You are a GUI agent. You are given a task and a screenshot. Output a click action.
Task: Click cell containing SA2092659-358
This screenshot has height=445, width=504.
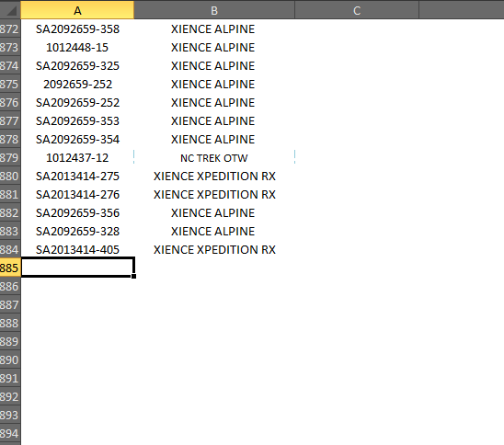click(x=77, y=29)
